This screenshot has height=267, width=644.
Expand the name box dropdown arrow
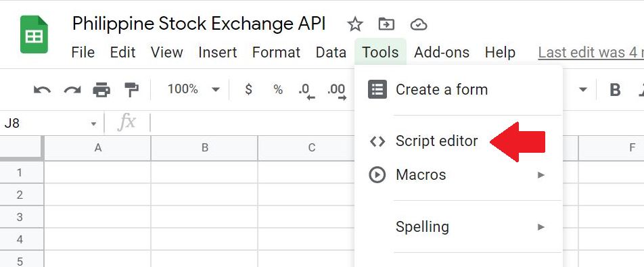click(93, 124)
